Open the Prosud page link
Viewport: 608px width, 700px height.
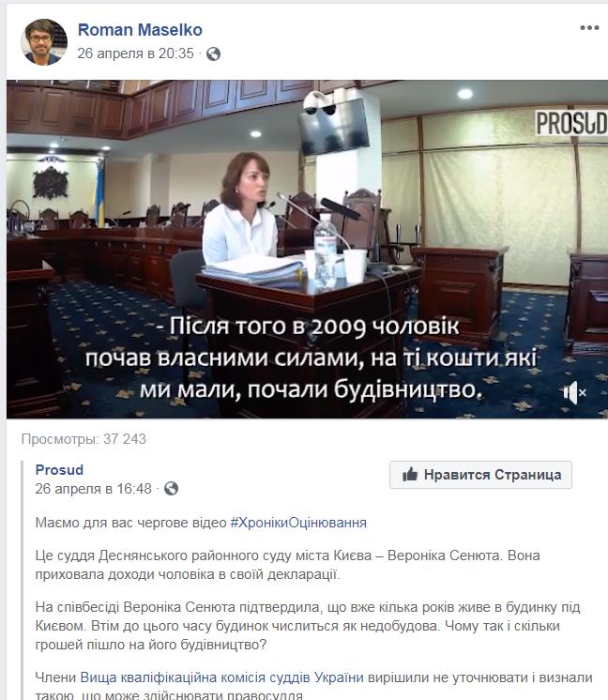click(59, 470)
